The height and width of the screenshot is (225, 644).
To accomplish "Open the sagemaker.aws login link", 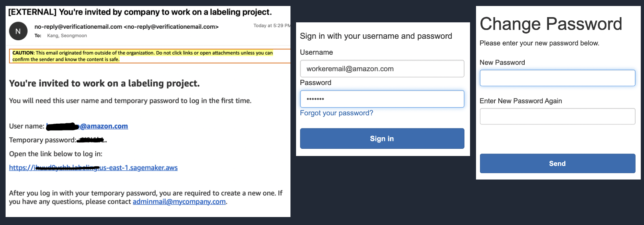I will pyautogui.click(x=93, y=168).
